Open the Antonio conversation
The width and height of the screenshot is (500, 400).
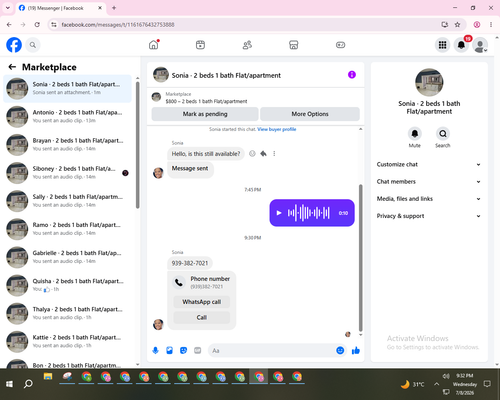68,117
